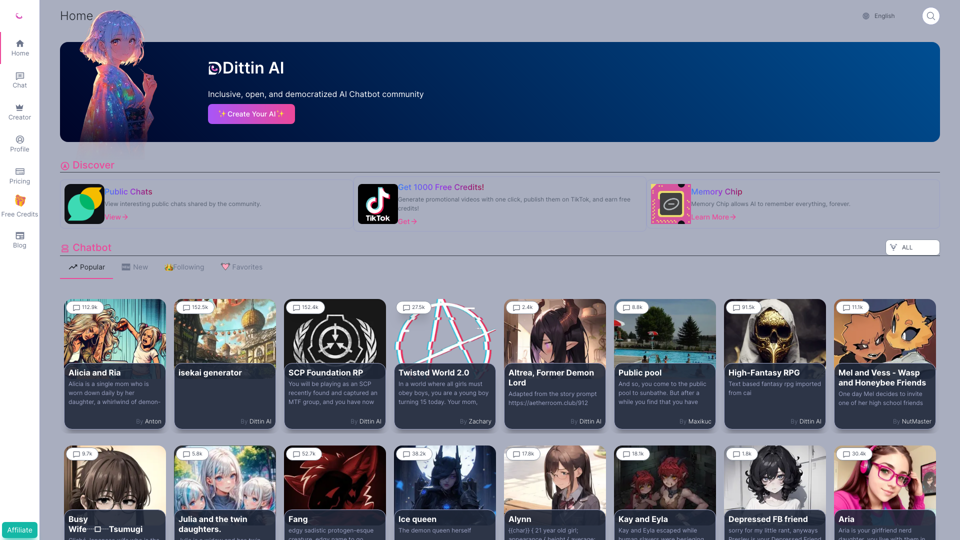960x540 pixels.
Task: Click the 91.5k chat count on High-Fantasy RPG
Action: tap(743, 307)
